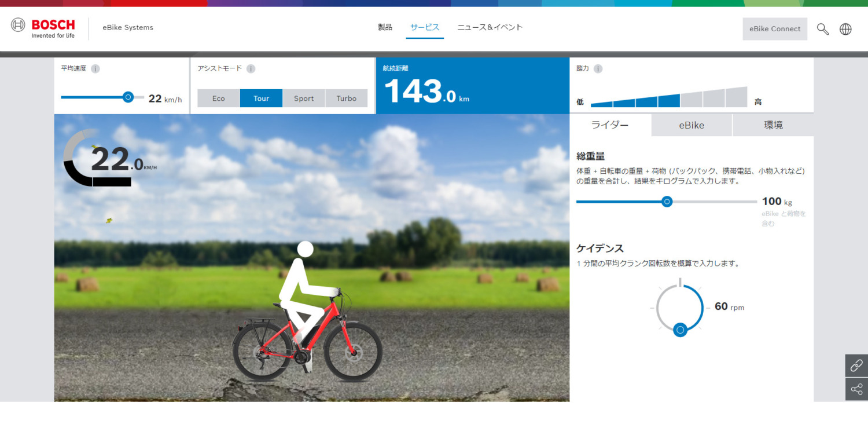
Task: Click the 22.0 KM/H speedometer gauge
Action: pos(110,158)
